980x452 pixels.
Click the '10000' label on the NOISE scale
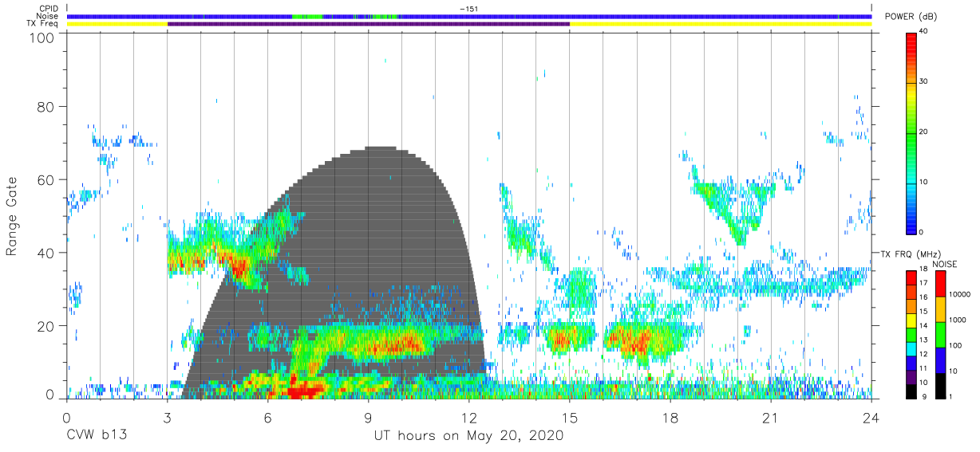pos(959,294)
